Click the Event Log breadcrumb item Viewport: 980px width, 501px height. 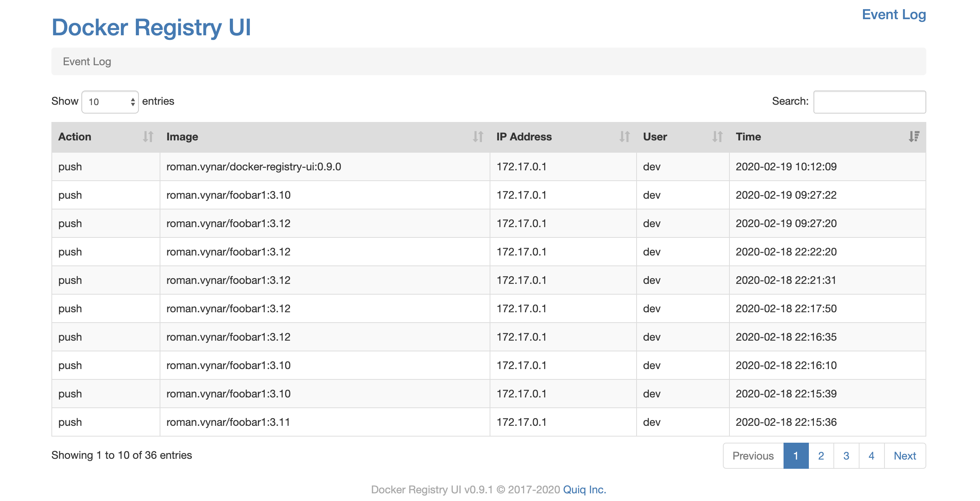point(87,61)
